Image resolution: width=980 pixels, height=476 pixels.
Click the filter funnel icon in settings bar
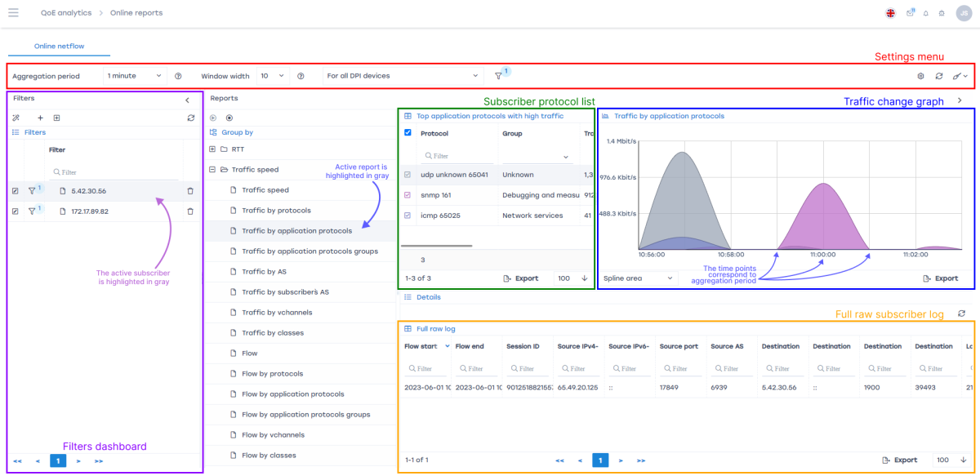[x=498, y=76]
